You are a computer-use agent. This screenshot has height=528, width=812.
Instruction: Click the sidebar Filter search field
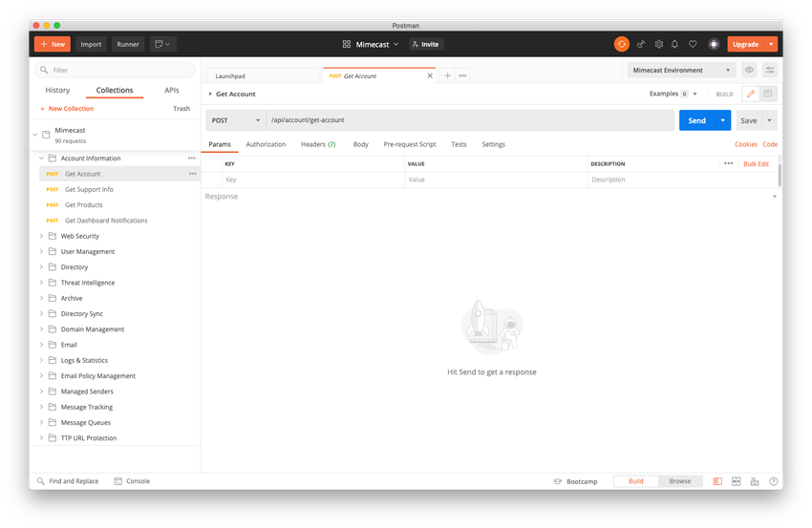pyautogui.click(x=115, y=70)
